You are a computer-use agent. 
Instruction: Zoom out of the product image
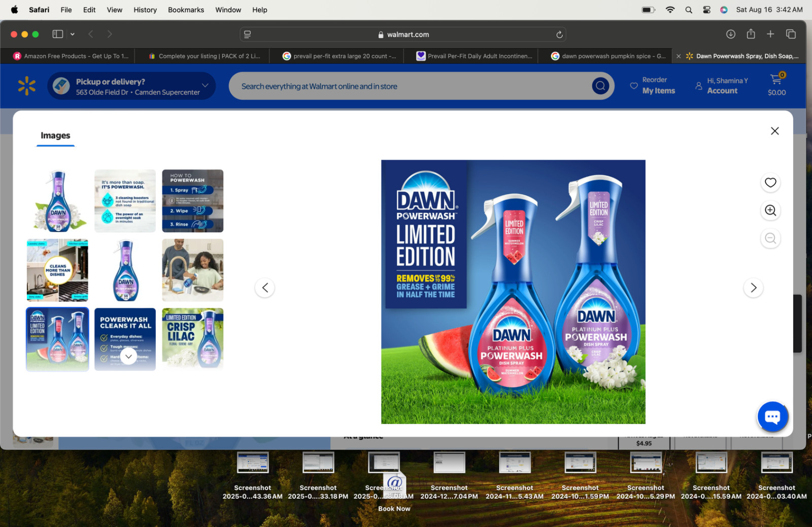[770, 238]
